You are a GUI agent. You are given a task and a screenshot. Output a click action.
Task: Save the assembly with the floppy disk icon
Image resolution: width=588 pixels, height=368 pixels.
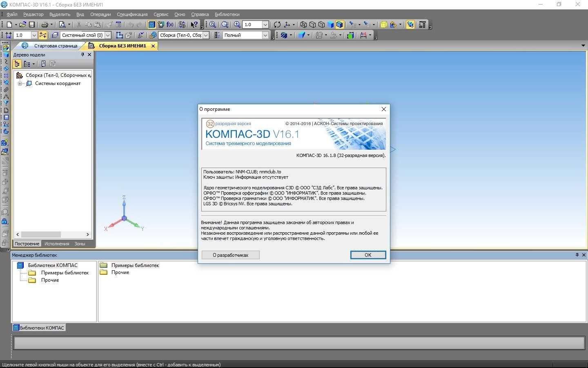click(x=32, y=25)
